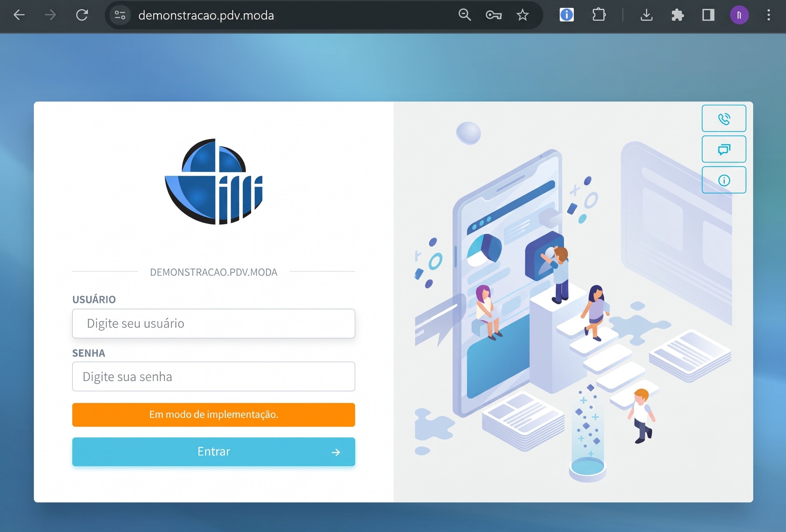The width and height of the screenshot is (786, 532).
Task: Click the USUÁRIO field label
Action: click(x=94, y=300)
